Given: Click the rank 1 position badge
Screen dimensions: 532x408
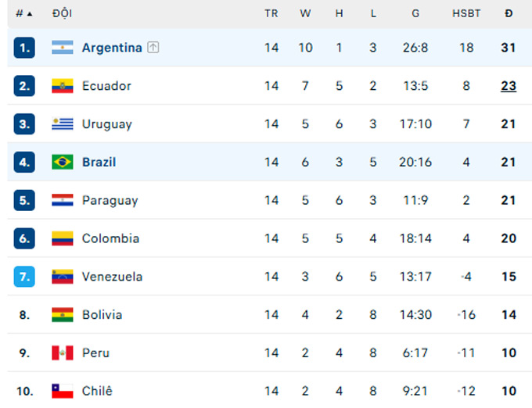Looking at the screenshot, I should click(24, 48).
